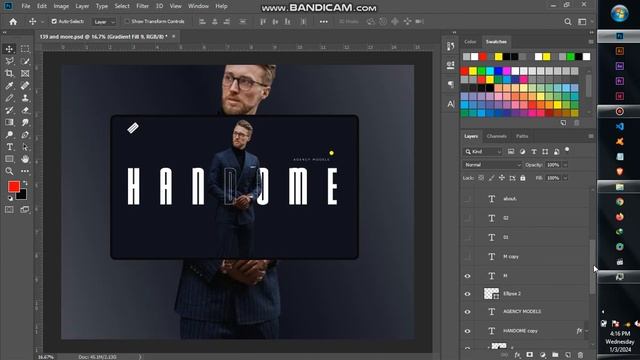Switch to the Channels tab
Screen dimensions: 640x360
(x=496, y=136)
